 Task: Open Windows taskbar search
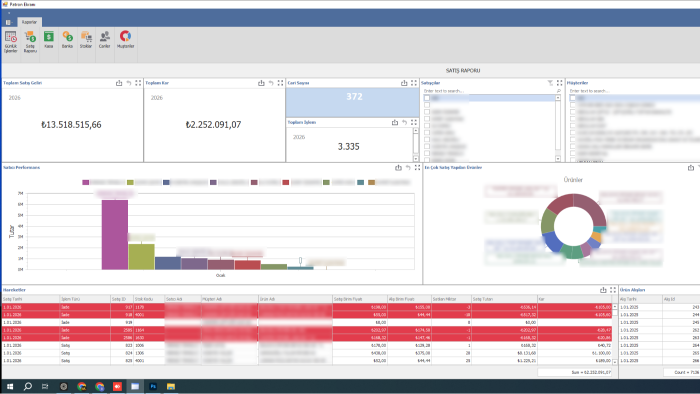point(28,386)
